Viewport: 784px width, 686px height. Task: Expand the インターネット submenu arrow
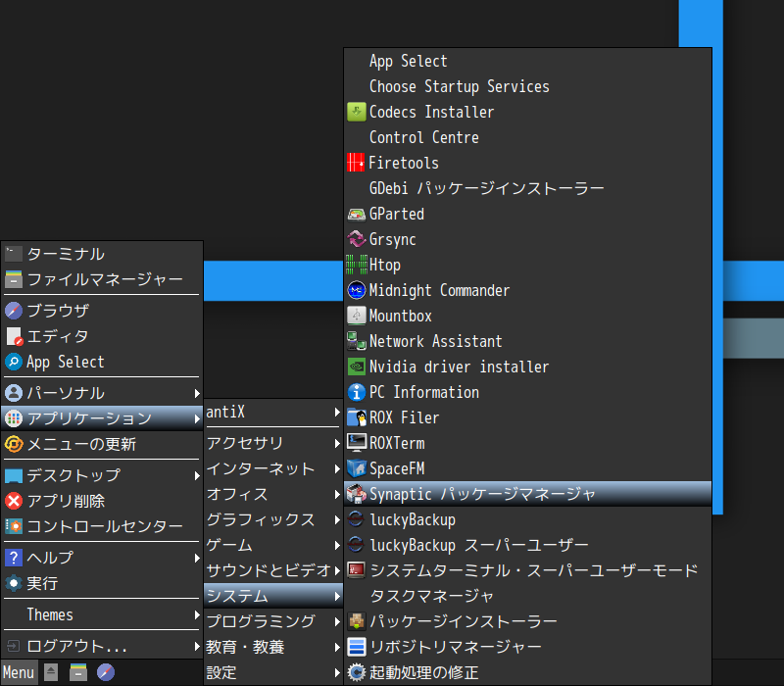337,469
